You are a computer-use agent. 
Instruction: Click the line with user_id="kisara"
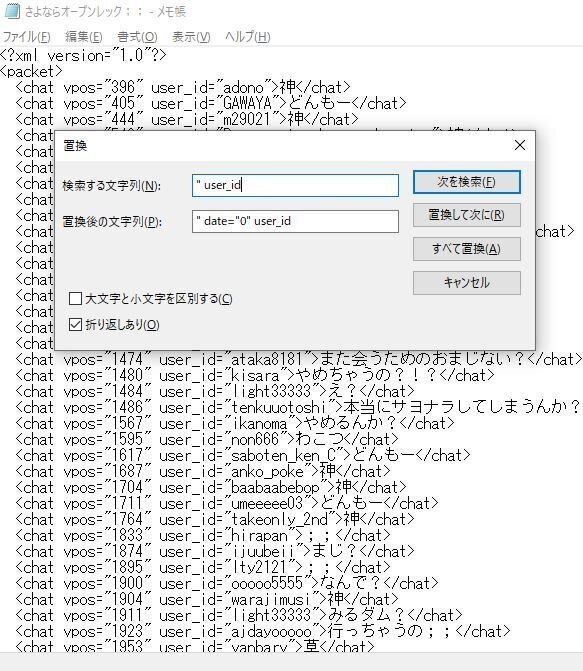(x=255, y=375)
